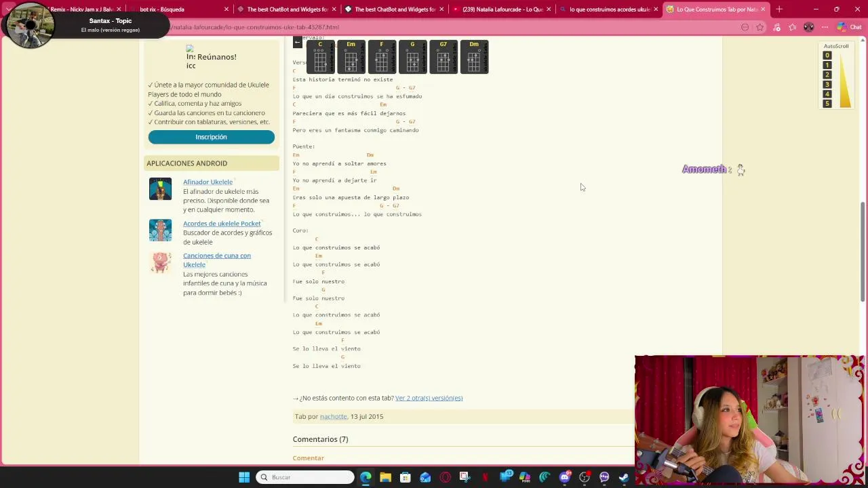
Task: Open Microsoft Edge from taskbar
Action: click(366, 477)
